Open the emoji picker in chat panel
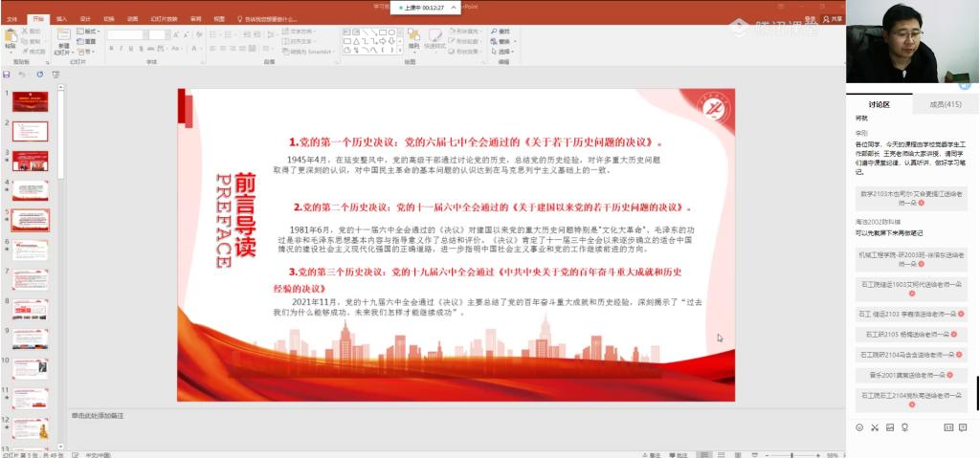Viewport: 980px width, 458px height. click(x=858, y=427)
